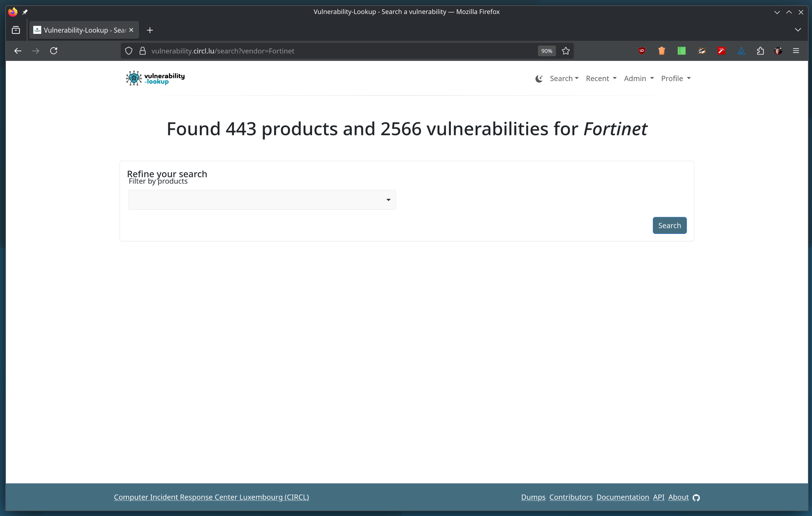Open the axe accessibility extension
Viewport: 812px width, 516px height.
741,51
